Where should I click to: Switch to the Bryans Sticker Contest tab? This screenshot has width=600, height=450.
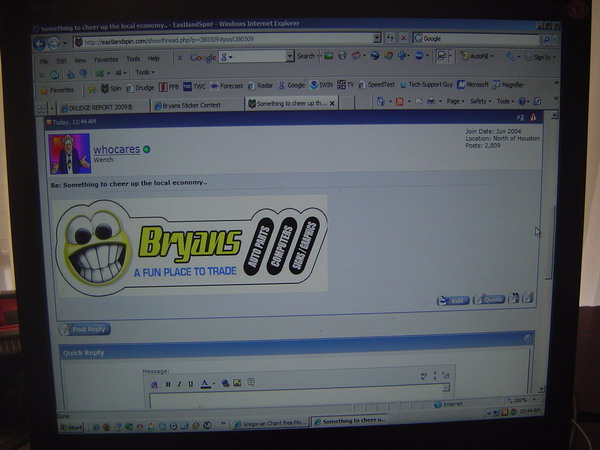coord(197,105)
